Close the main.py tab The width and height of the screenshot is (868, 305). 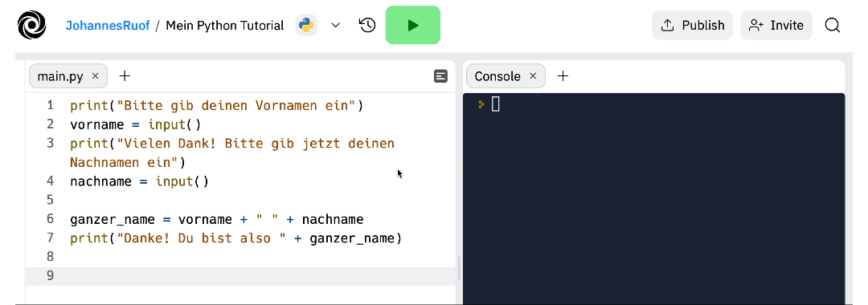pos(95,76)
